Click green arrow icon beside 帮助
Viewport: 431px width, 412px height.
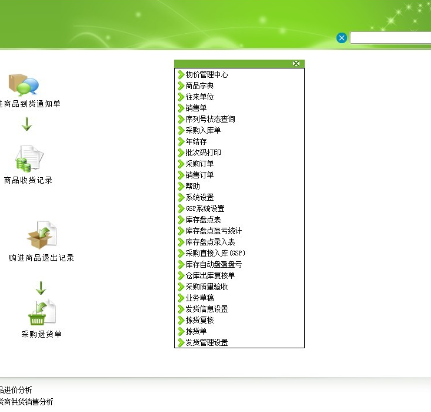[x=181, y=186]
